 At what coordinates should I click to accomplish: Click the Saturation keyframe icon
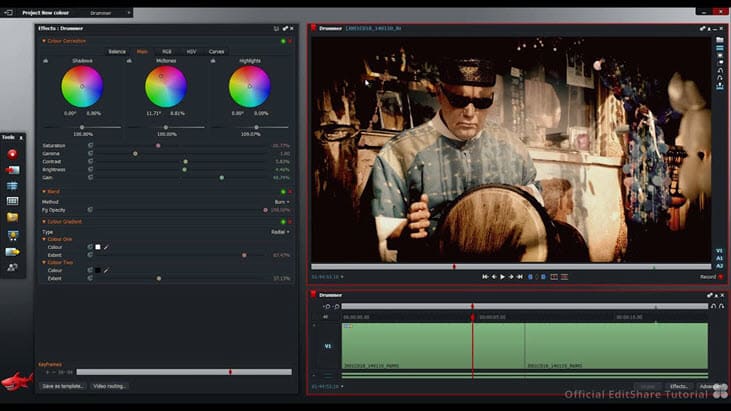(x=90, y=145)
